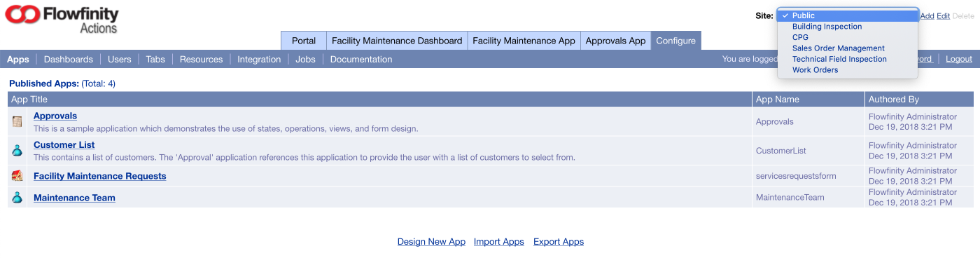Select Work Orders site option
Image resolution: width=980 pixels, height=258 pixels.
click(848, 70)
